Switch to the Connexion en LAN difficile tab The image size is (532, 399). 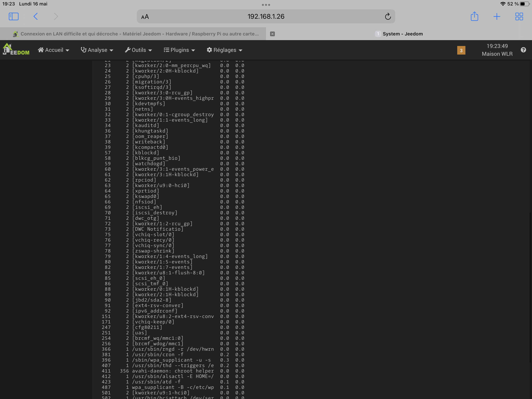click(x=139, y=34)
